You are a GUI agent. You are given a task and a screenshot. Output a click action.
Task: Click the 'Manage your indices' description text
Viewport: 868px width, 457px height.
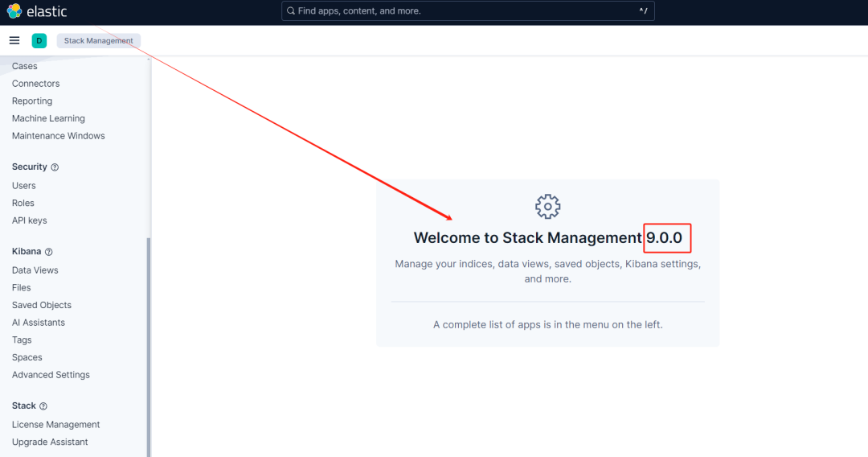(547, 271)
